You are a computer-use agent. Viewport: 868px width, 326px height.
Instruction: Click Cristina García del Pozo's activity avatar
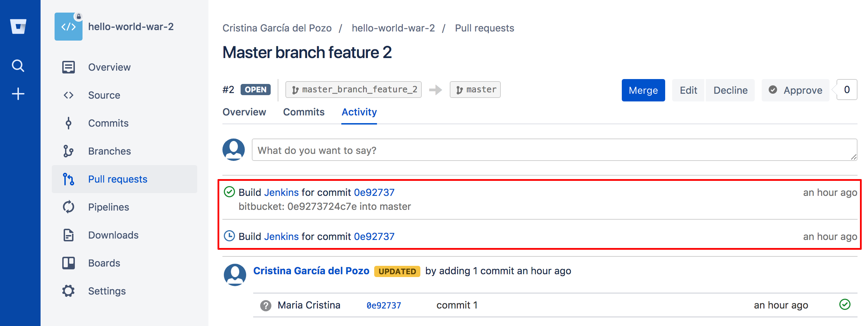235,275
